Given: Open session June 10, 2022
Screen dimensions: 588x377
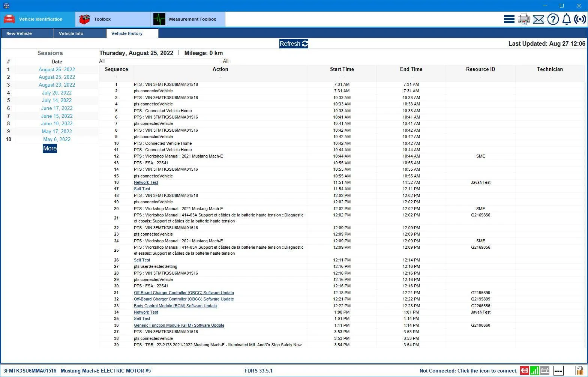Looking at the screenshot, I should pyautogui.click(x=57, y=123).
